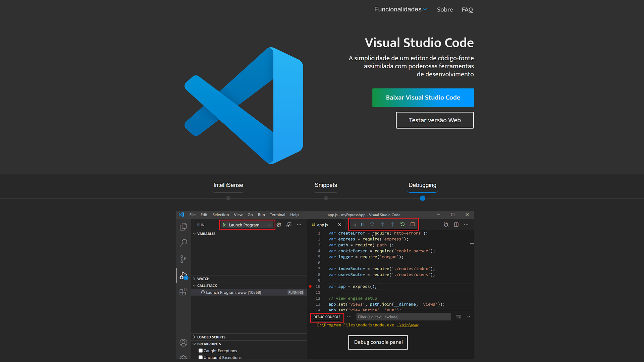Image resolution: width=644 pixels, height=362 pixels.
Task: Open the Explorer icon in activity bar
Action: [x=183, y=227]
